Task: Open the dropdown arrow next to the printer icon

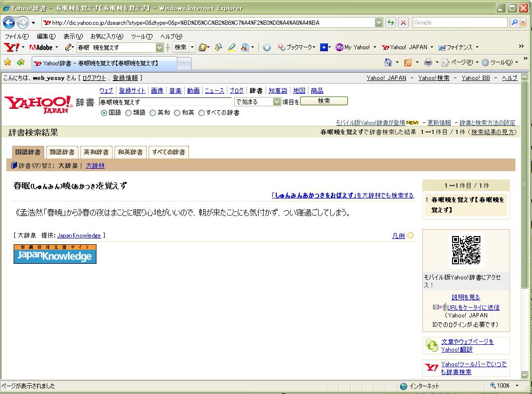Action: [x=437, y=62]
